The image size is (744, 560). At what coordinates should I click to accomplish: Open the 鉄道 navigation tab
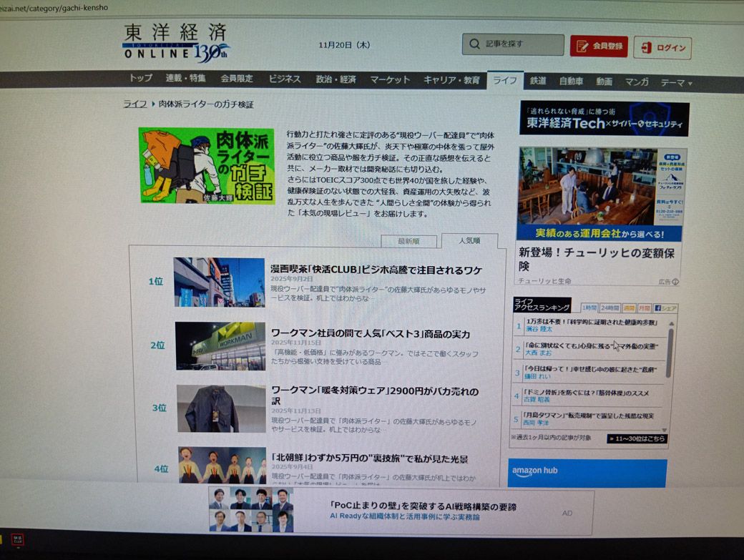pyautogui.click(x=537, y=81)
